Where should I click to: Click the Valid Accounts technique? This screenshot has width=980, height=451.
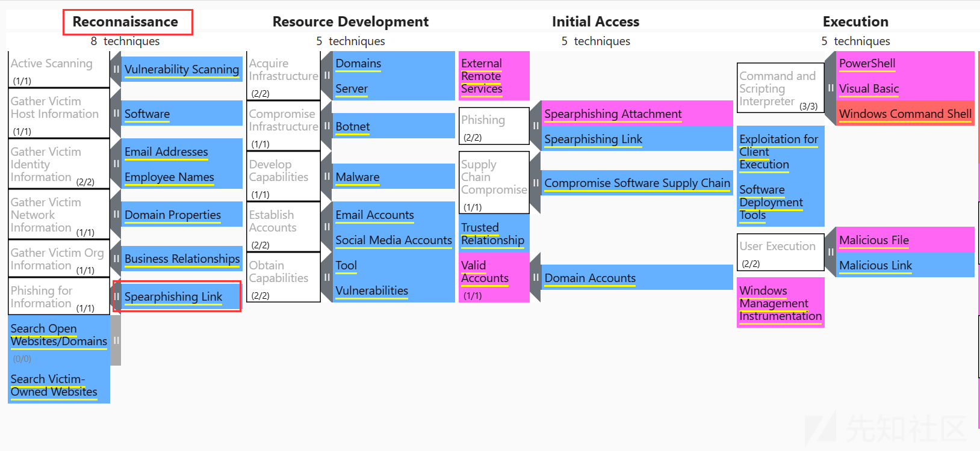(x=494, y=277)
